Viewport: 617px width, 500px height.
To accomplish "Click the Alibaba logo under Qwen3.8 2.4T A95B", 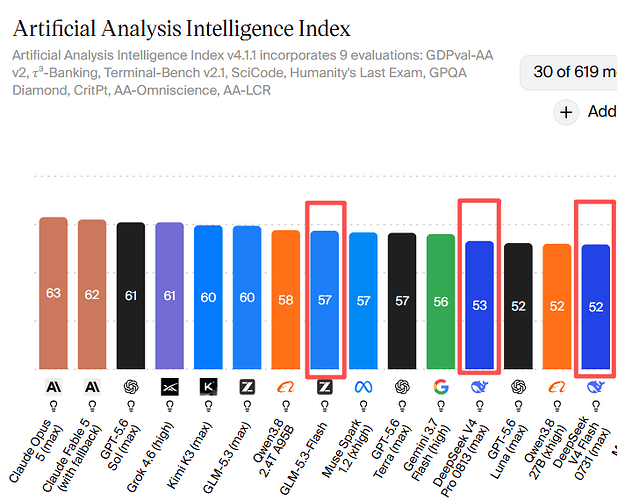I will coord(286,387).
